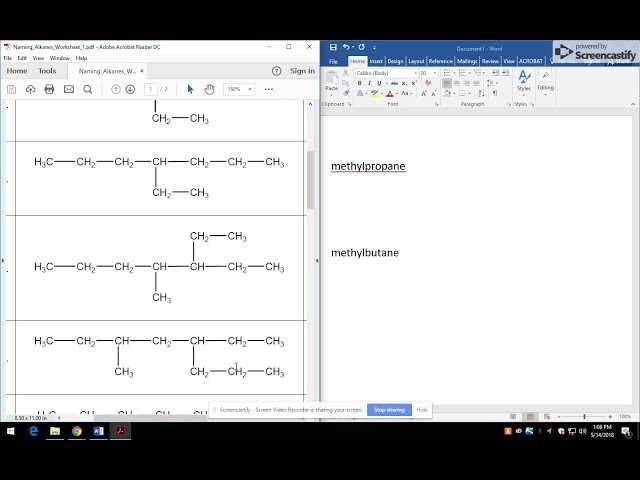
Task: Open the Insert tab in Word
Action: 376,61
